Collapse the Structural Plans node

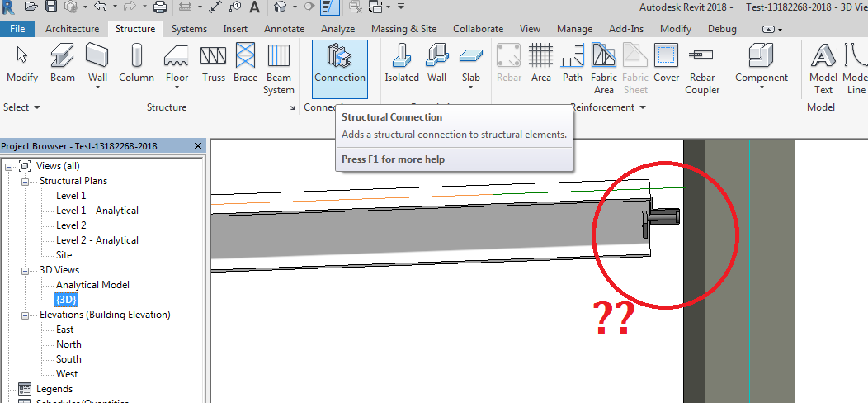coord(25,181)
